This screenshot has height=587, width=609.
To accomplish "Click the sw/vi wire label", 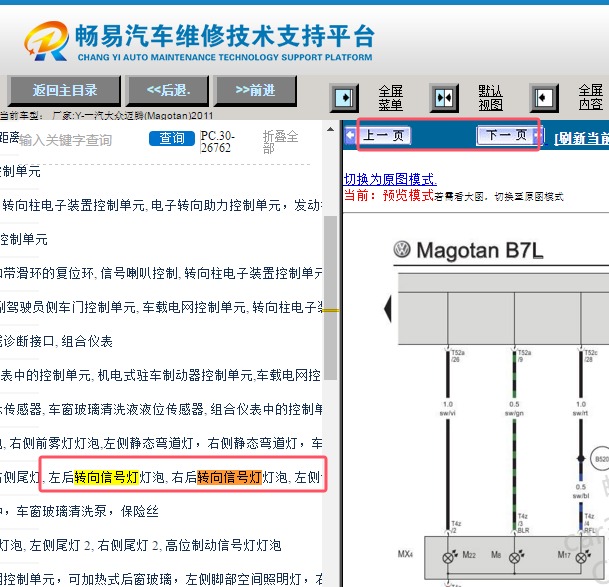I will [x=447, y=413].
